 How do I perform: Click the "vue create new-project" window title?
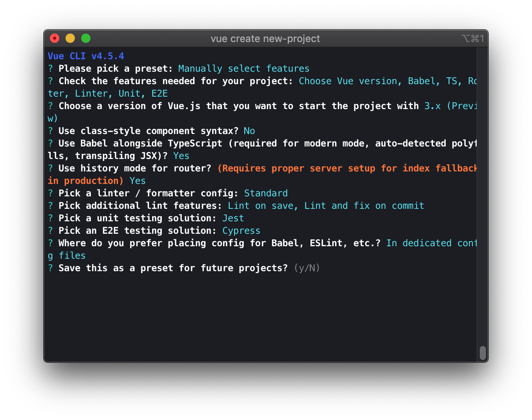coord(265,39)
